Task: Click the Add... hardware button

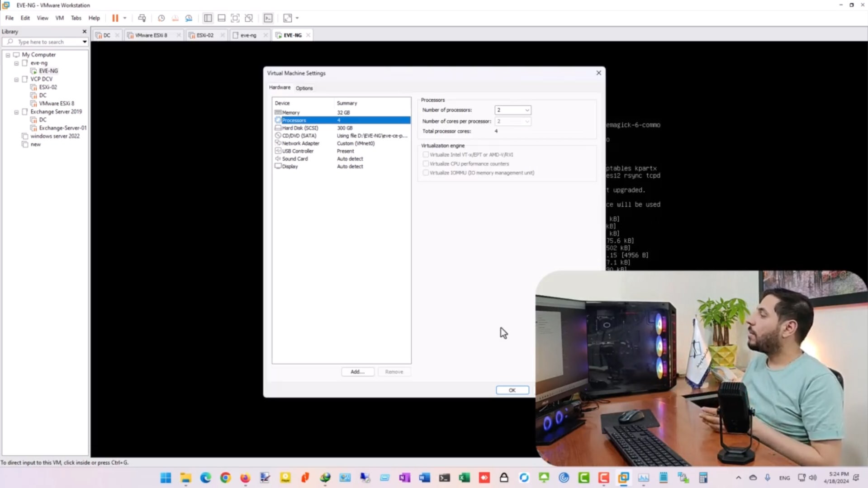Action: (357, 372)
